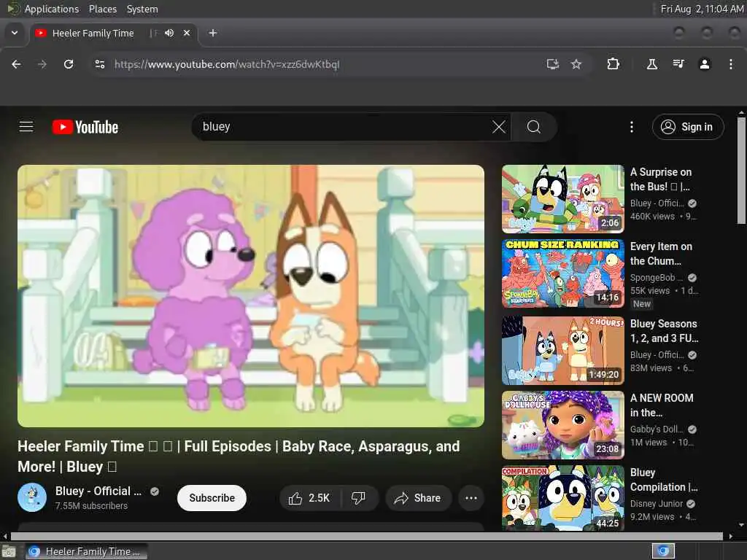Go to YouTube home via the logo
The height and width of the screenshot is (560, 747).
tap(85, 127)
